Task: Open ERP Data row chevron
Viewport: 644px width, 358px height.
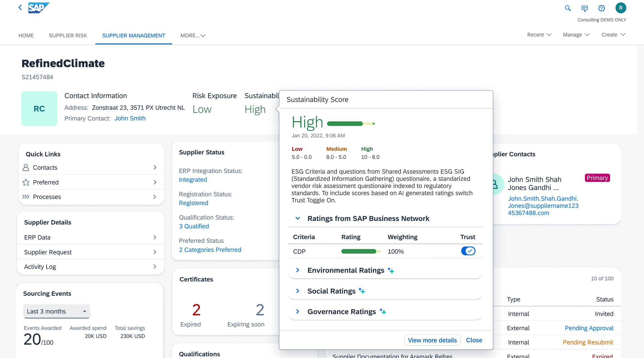Action: 155,237
